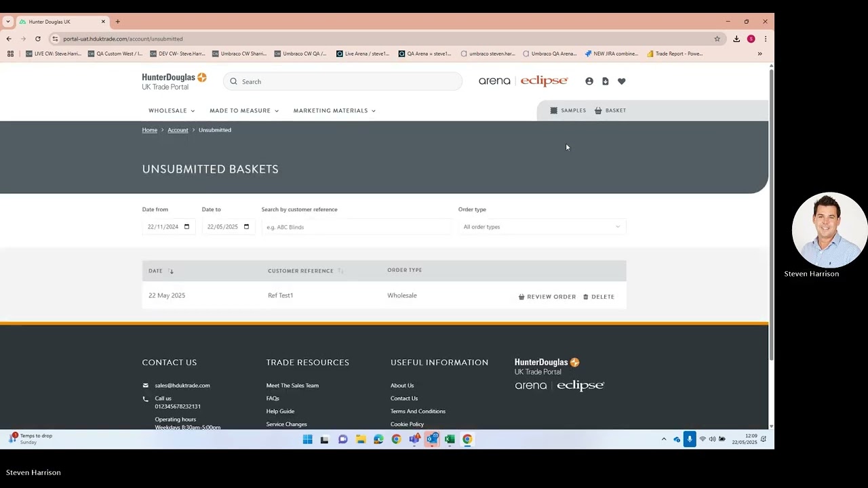Image resolution: width=868 pixels, height=488 pixels.
Task: Open the Trade Report bookmark
Action: click(x=675, y=54)
